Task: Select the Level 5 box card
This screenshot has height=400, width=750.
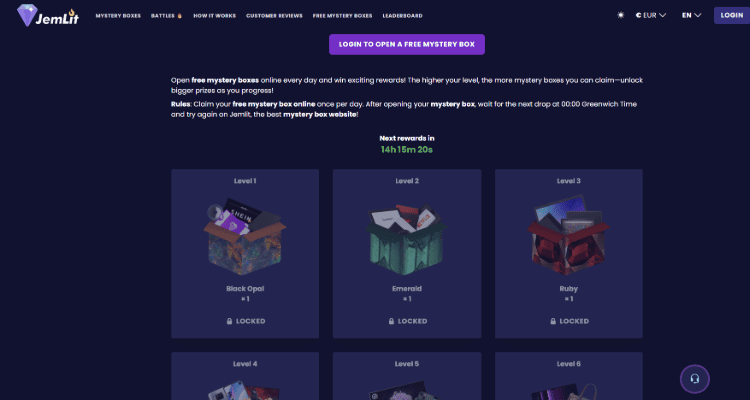Action: pos(407,376)
